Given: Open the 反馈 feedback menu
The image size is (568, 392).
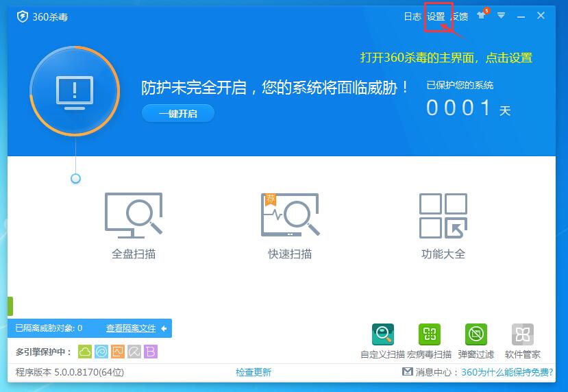Looking at the screenshot, I should [x=460, y=16].
